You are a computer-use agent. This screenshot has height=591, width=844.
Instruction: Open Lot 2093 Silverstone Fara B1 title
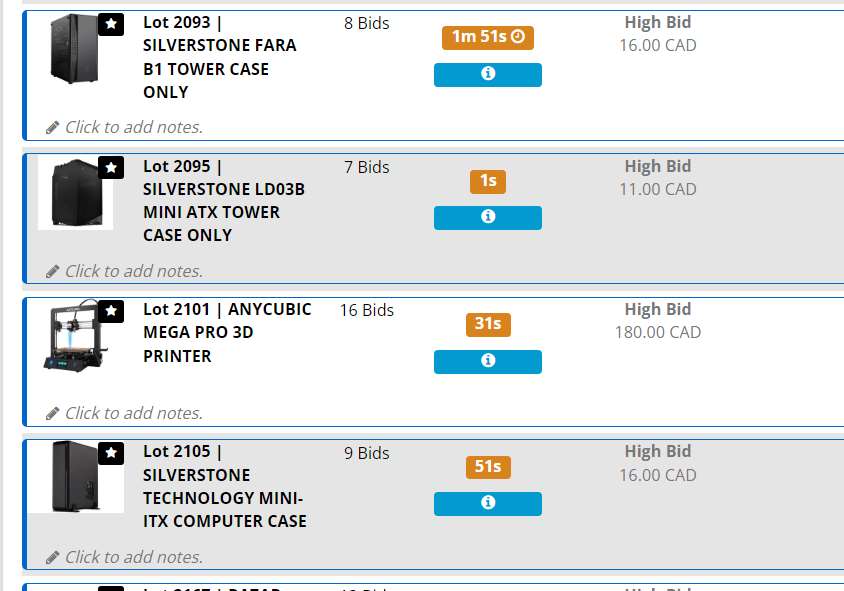coord(219,57)
